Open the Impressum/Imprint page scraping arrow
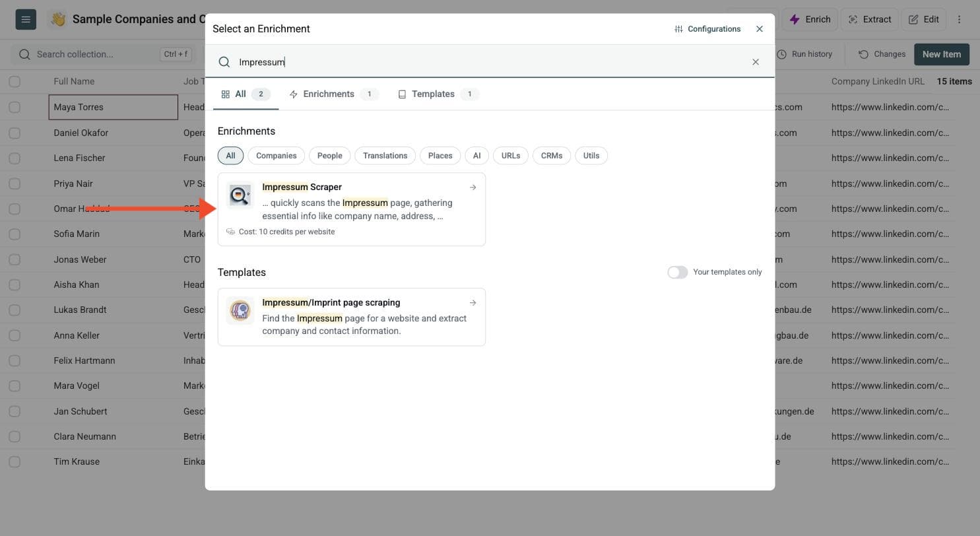The width and height of the screenshot is (980, 536). 473,303
